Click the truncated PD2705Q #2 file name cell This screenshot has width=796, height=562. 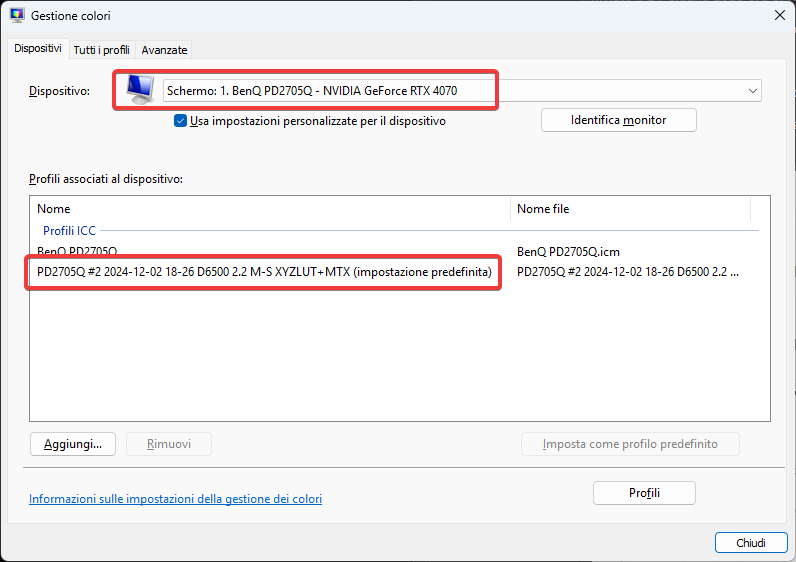tap(627, 272)
